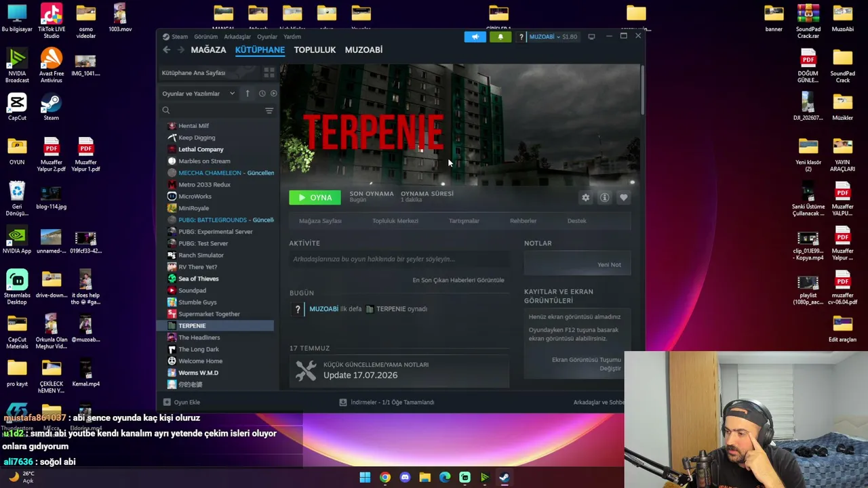Viewport: 868px width, 488px height.
Task: Open MUZOABİ profile tab
Action: point(363,50)
